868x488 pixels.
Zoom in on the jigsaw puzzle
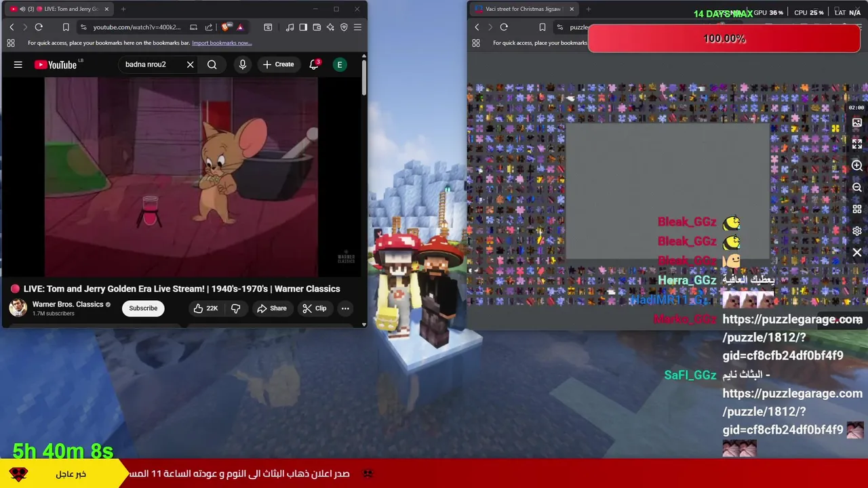pyautogui.click(x=857, y=166)
